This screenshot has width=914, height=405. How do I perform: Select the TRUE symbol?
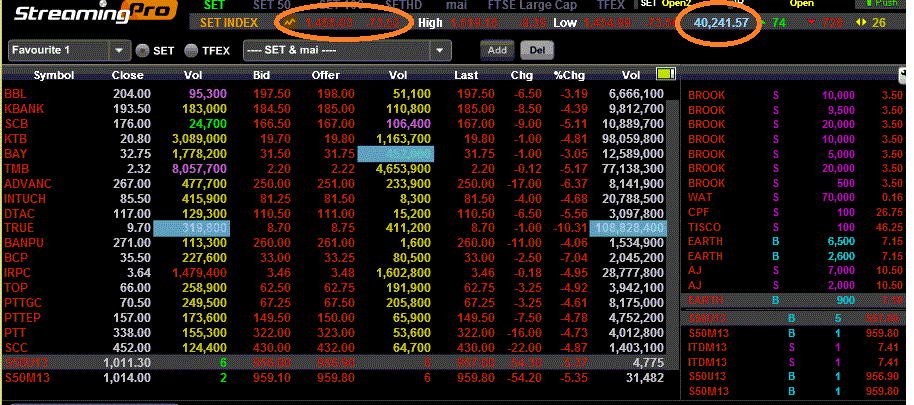click(x=19, y=228)
